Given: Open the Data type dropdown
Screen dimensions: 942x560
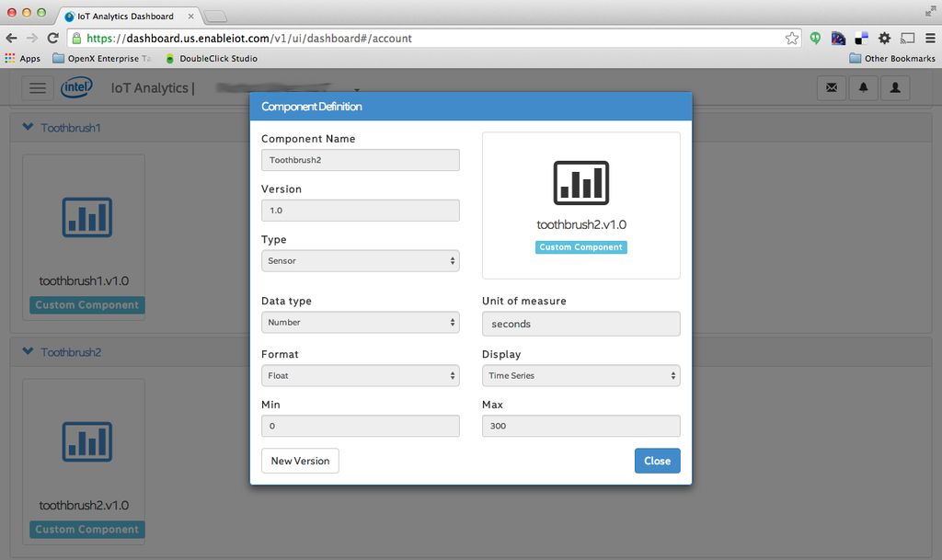Looking at the screenshot, I should pos(361,323).
